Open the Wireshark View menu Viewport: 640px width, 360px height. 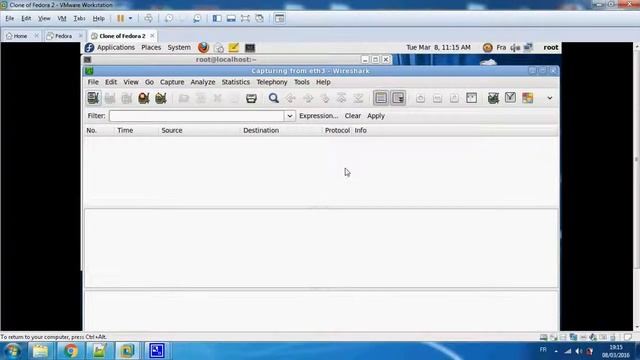(131, 82)
